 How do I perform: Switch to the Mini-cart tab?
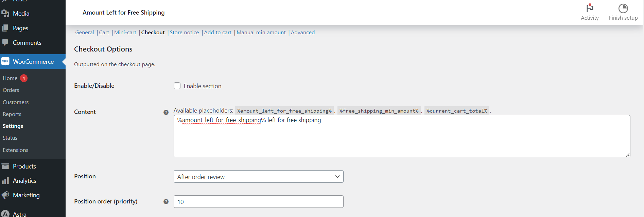pos(125,33)
